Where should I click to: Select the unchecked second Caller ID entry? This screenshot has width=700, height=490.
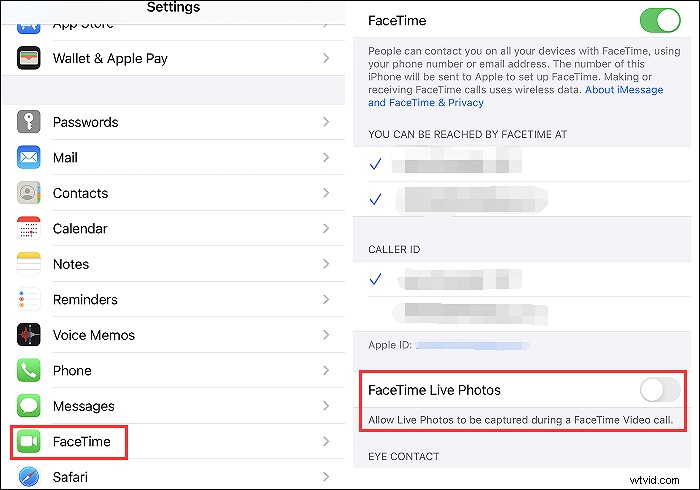coord(522,314)
